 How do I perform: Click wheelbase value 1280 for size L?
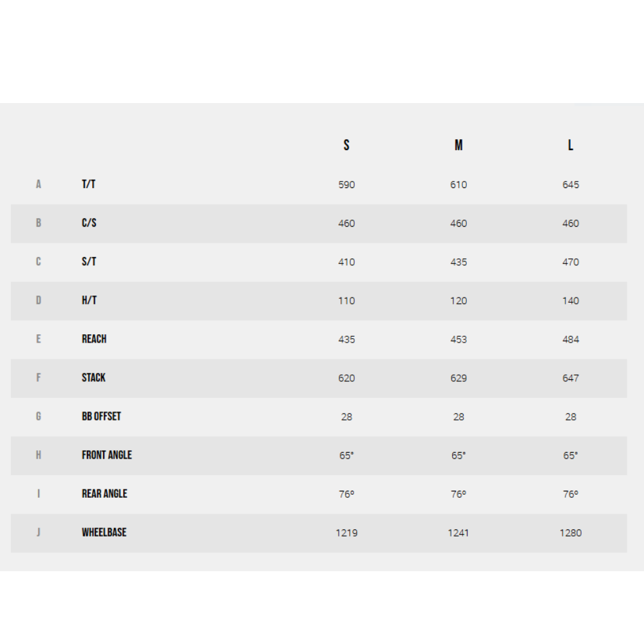[x=571, y=533]
